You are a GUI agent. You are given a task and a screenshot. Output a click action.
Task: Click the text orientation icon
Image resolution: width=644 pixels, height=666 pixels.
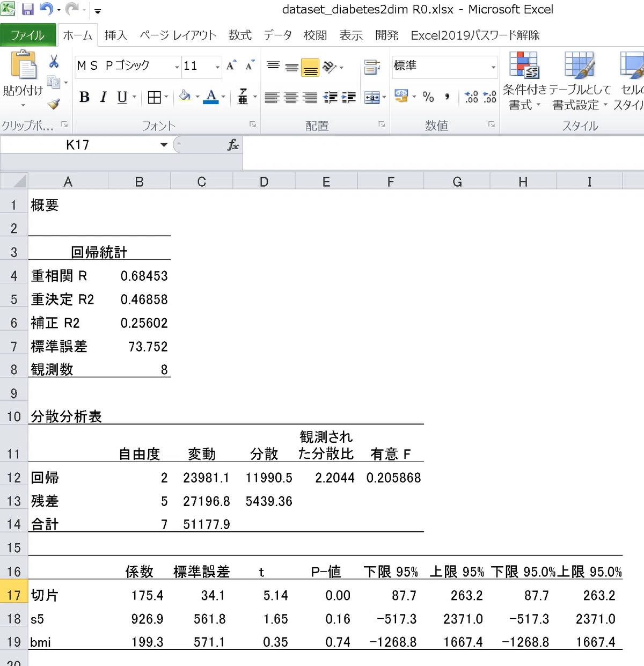330,67
